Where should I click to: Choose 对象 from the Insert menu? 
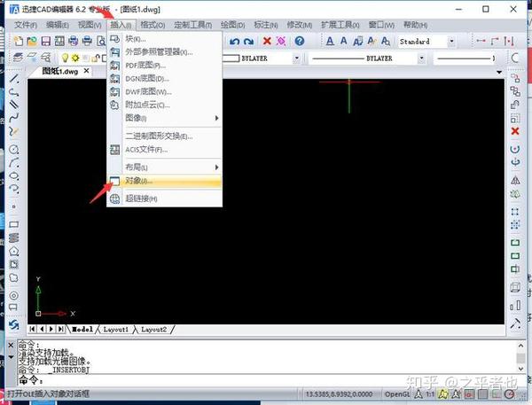tap(165, 181)
